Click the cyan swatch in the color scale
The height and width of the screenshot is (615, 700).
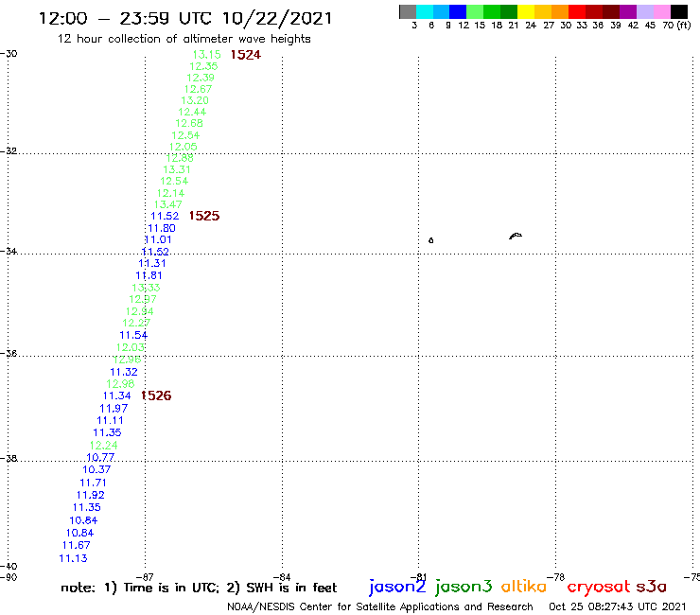(425, 11)
